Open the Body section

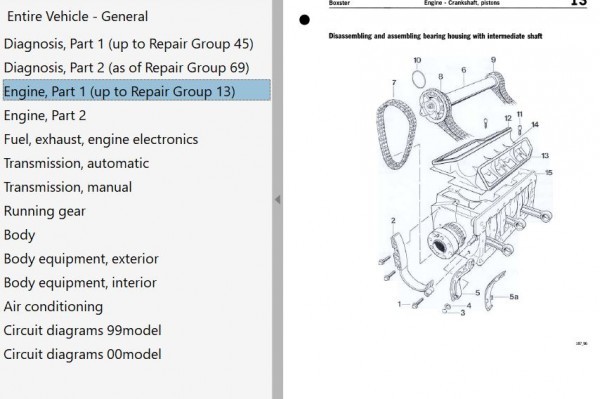coord(19,235)
